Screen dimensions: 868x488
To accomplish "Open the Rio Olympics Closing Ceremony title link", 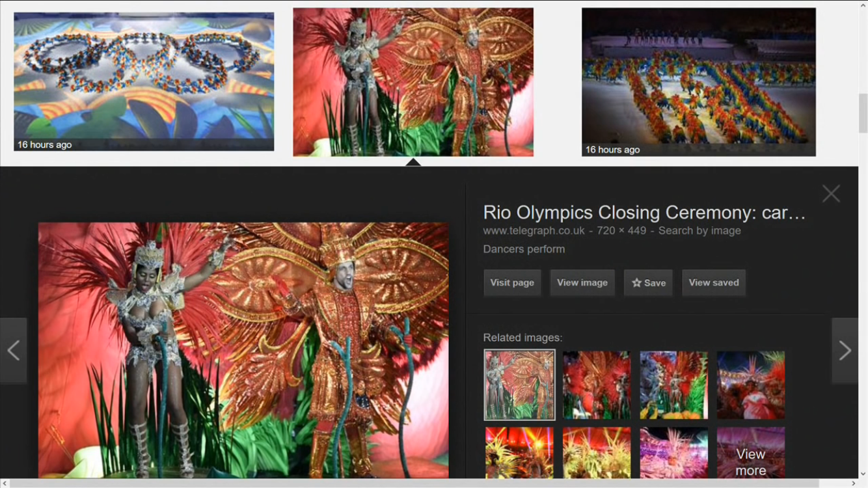I will (x=644, y=213).
